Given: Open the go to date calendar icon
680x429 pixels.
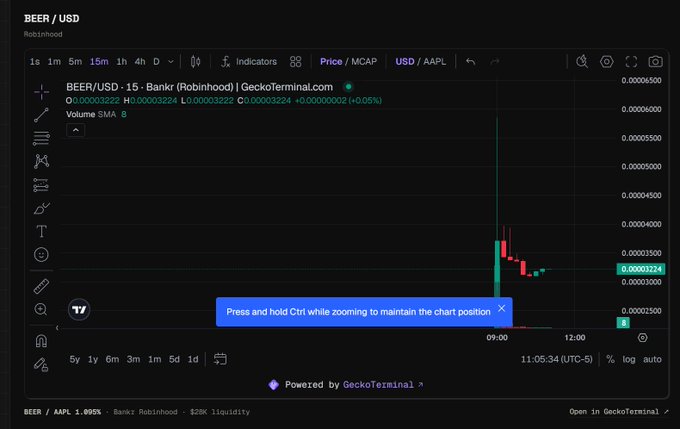Looking at the screenshot, I should [x=220, y=359].
